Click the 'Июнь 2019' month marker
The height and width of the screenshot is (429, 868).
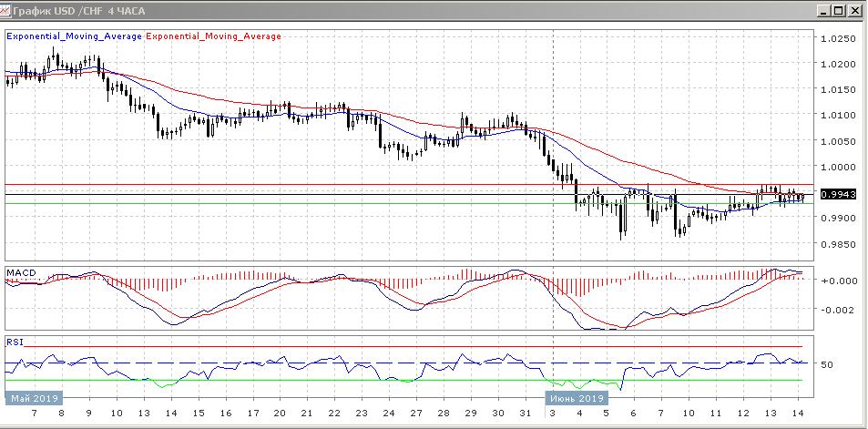pos(576,399)
